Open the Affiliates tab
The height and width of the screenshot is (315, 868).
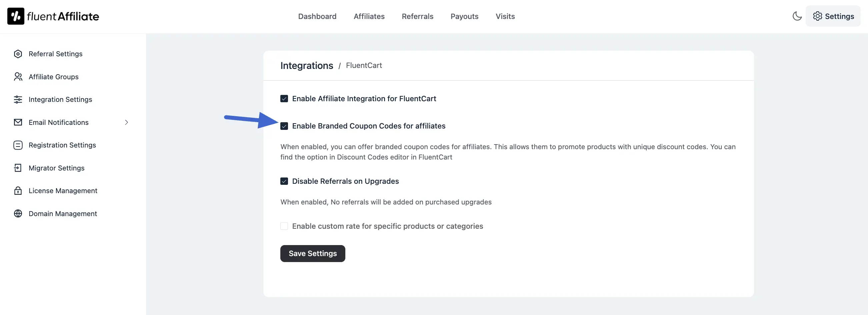point(369,16)
